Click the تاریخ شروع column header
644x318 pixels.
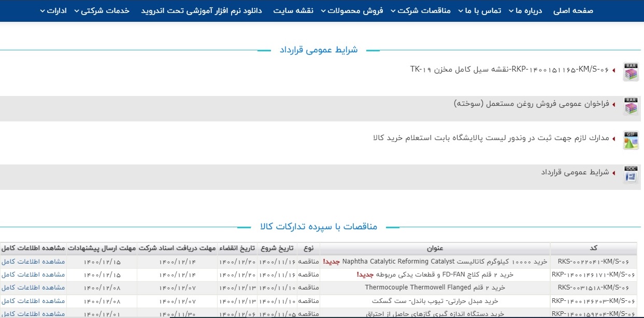[277, 248]
